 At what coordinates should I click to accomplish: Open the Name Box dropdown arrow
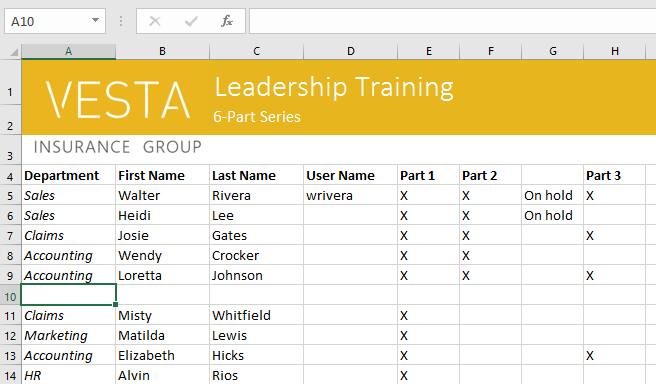click(95, 20)
